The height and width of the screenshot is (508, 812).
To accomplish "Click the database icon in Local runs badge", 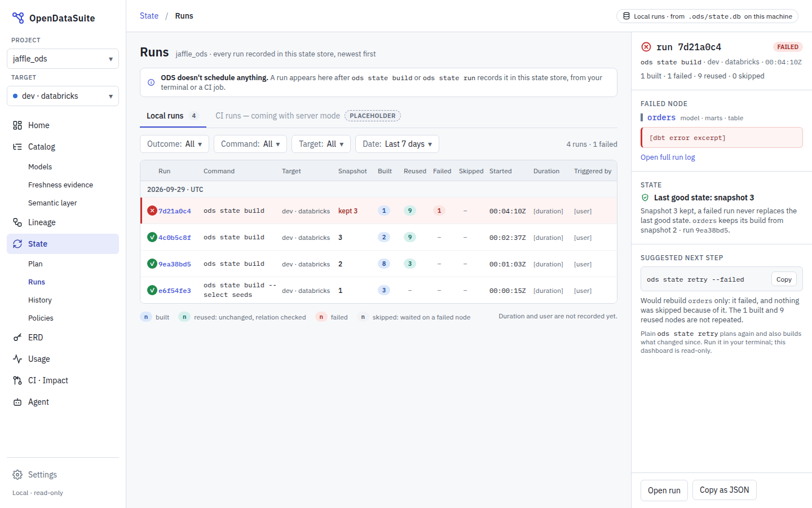I will point(626,16).
